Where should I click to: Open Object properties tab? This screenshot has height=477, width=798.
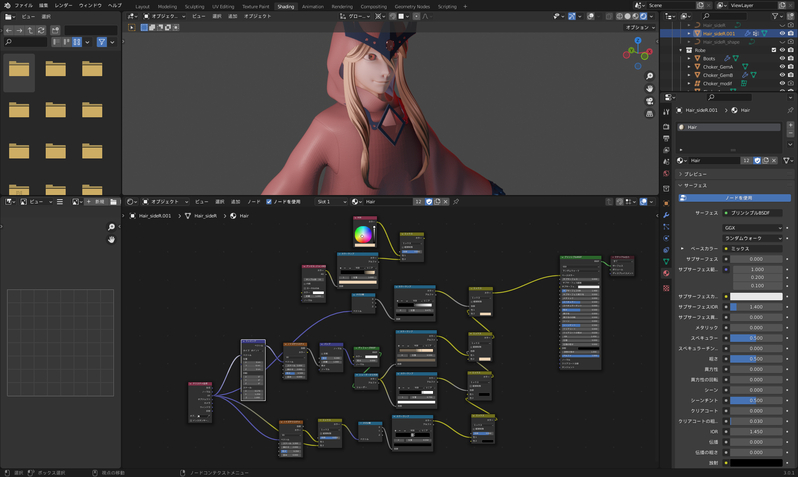(666, 203)
